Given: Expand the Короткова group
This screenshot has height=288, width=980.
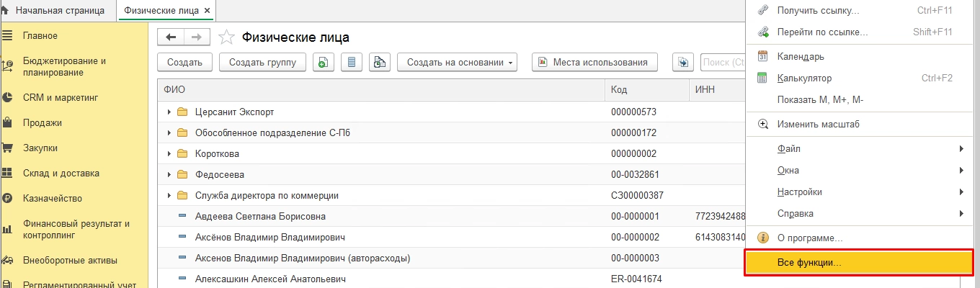Looking at the screenshot, I should pyautogui.click(x=169, y=154).
